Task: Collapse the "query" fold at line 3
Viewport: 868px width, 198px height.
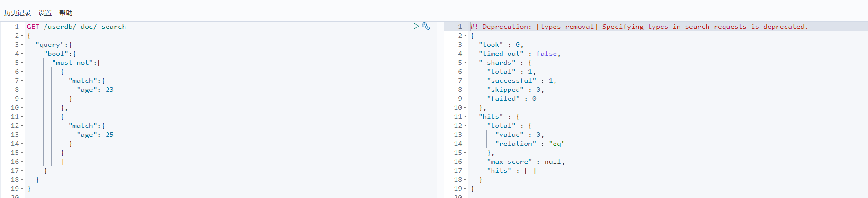Action: tap(22, 45)
